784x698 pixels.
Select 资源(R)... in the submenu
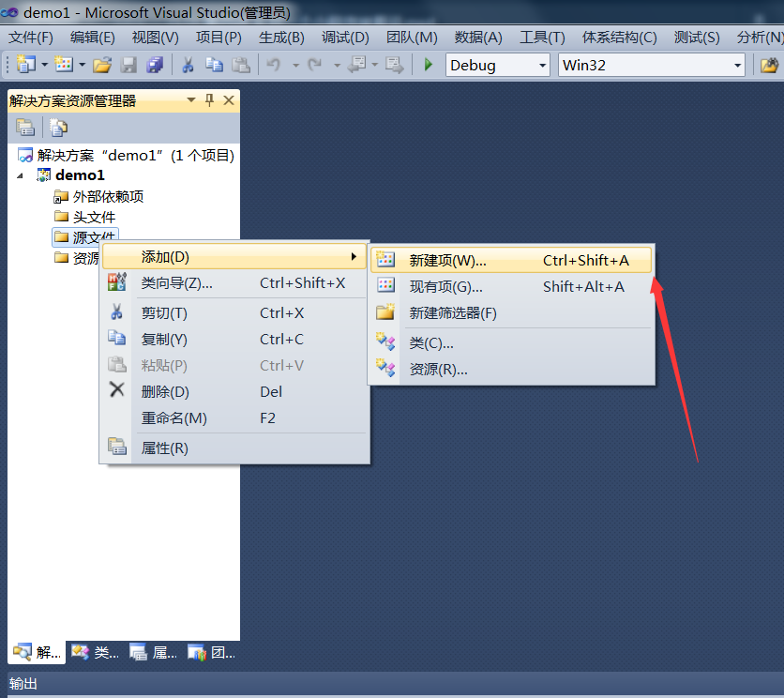click(511, 370)
